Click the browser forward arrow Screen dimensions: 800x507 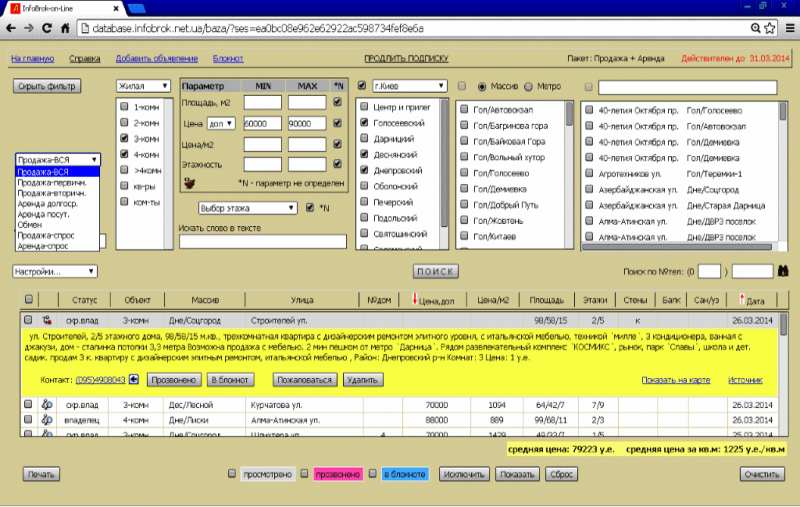(x=29, y=28)
